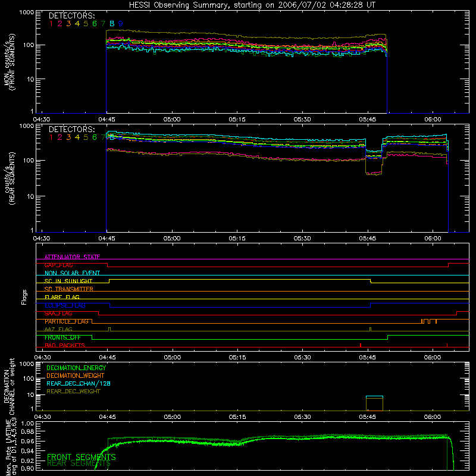Select orange detector 3 in front segments legend
Image resolution: width=476 pixels, height=476 pixels.
point(68,23)
